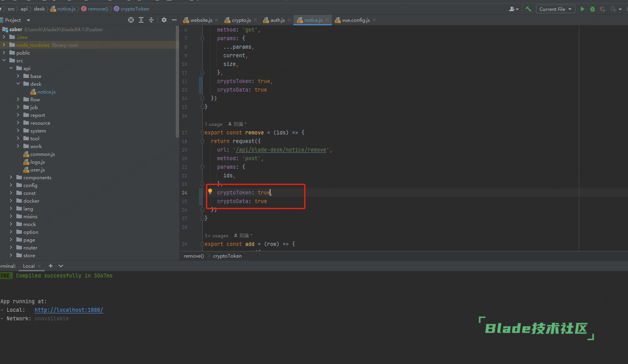The image size is (628, 364).
Task: Open the Project view dropdown arrow
Action: point(28,20)
